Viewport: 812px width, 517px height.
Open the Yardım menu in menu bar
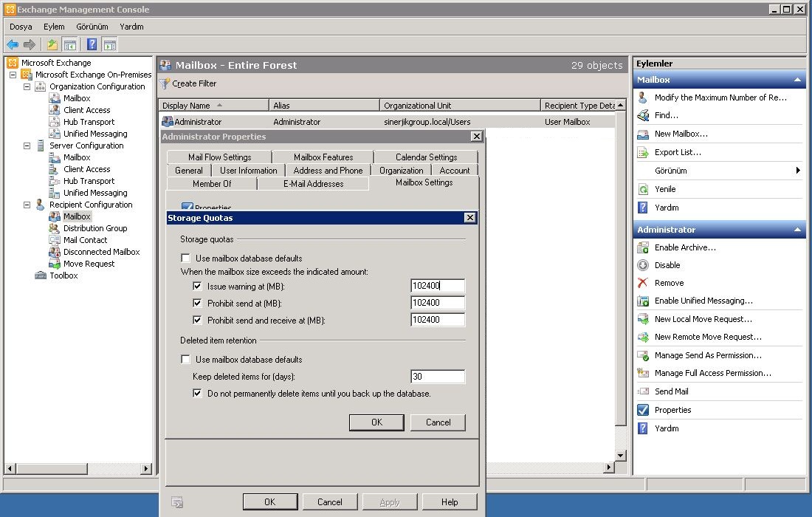(x=131, y=27)
